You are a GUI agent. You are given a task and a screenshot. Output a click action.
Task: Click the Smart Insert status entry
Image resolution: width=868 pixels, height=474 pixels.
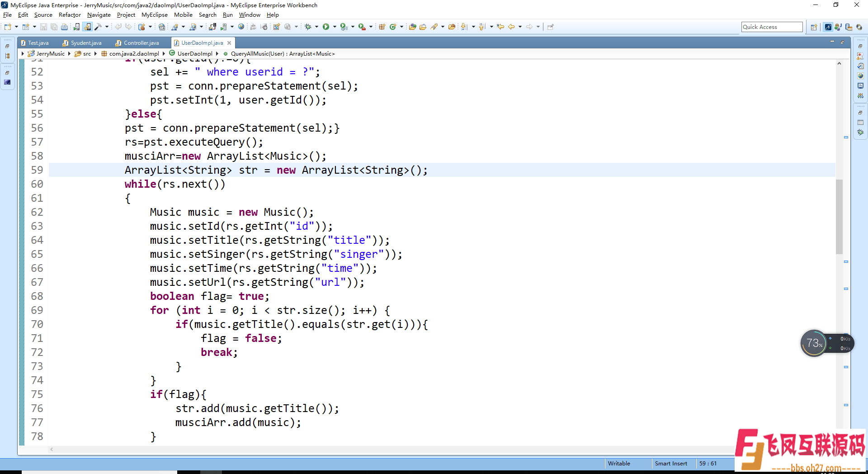pos(671,464)
